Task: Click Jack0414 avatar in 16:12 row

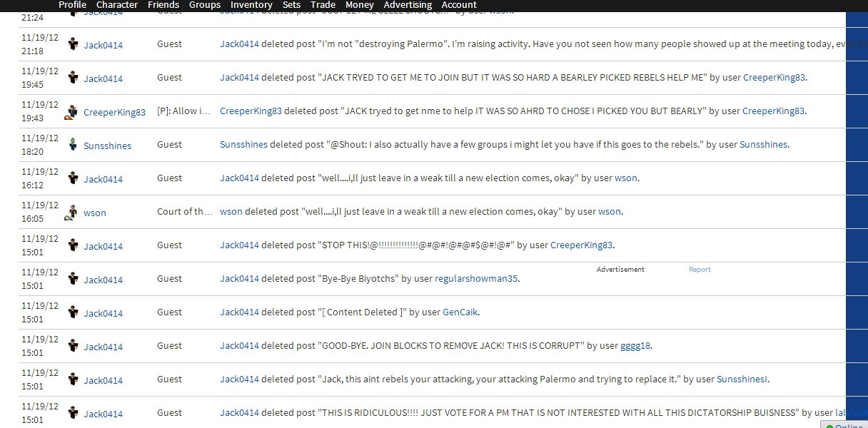Action: [73, 178]
